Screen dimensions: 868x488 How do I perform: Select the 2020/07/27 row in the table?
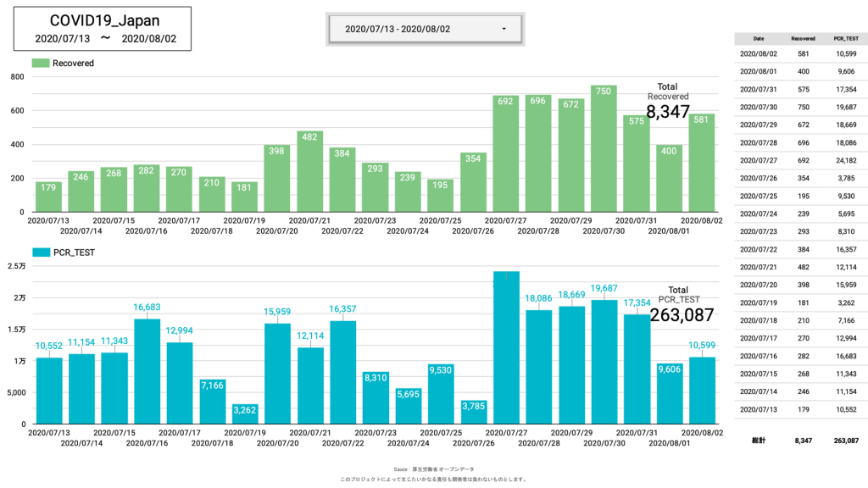coord(801,160)
